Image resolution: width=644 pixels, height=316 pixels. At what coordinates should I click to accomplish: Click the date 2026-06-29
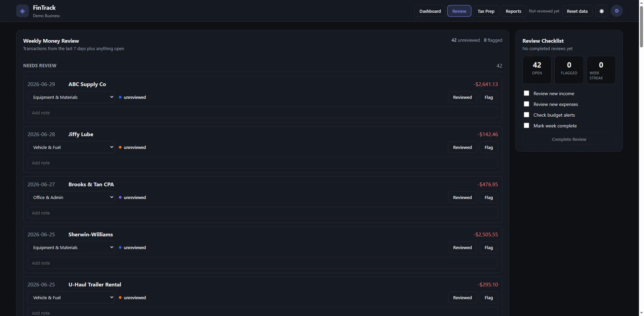(x=41, y=84)
